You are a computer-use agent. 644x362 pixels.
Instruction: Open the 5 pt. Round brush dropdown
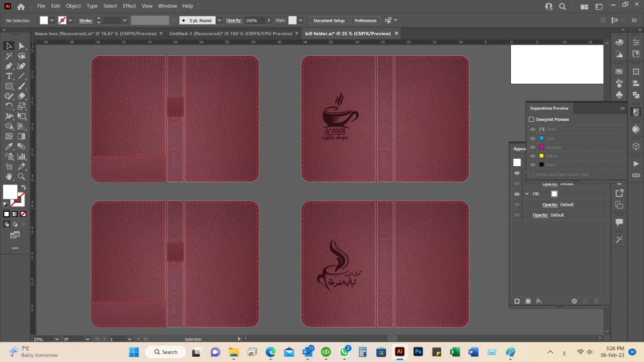[219, 20]
